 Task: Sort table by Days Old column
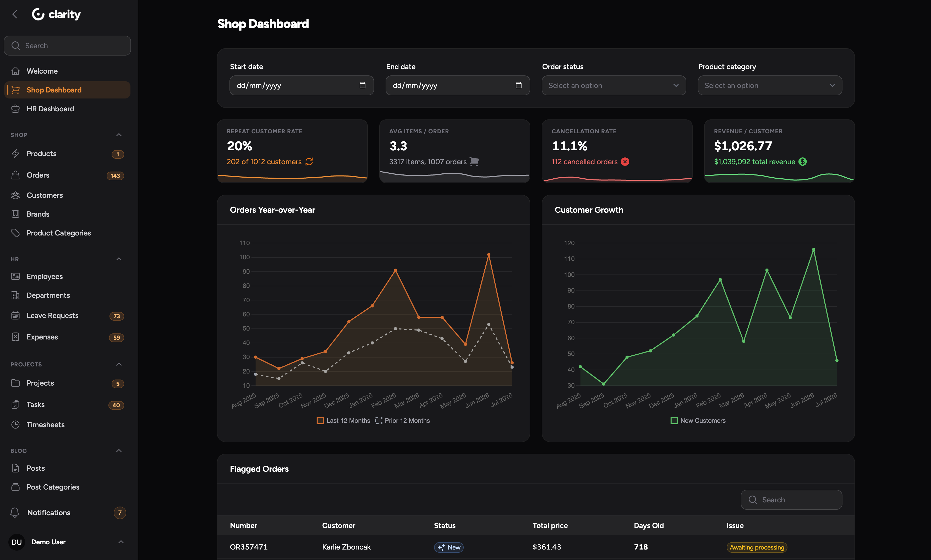coord(648,525)
